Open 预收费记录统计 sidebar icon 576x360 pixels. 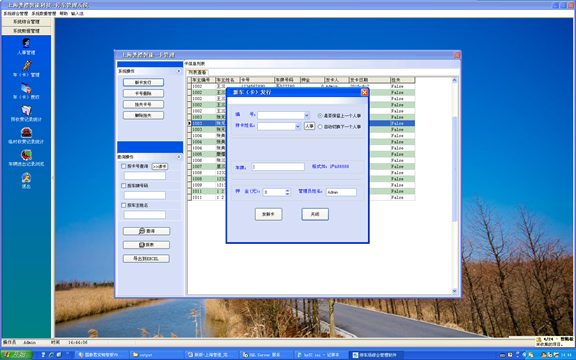[26, 110]
